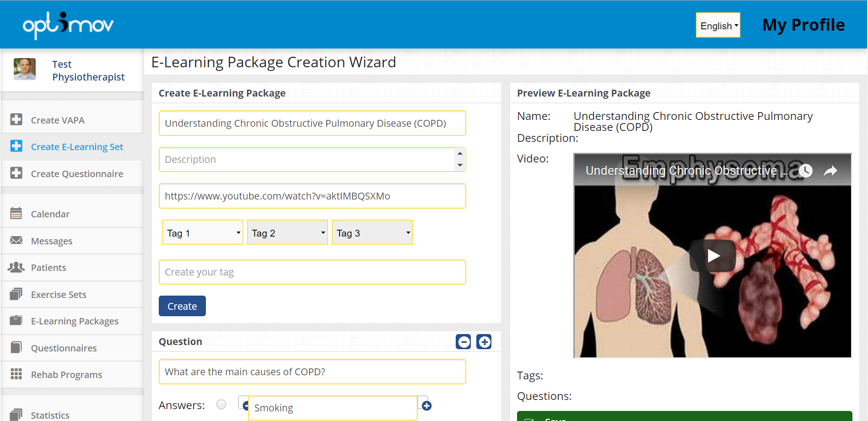Open Create Questionnaire menu item
868x421 pixels.
tap(72, 173)
